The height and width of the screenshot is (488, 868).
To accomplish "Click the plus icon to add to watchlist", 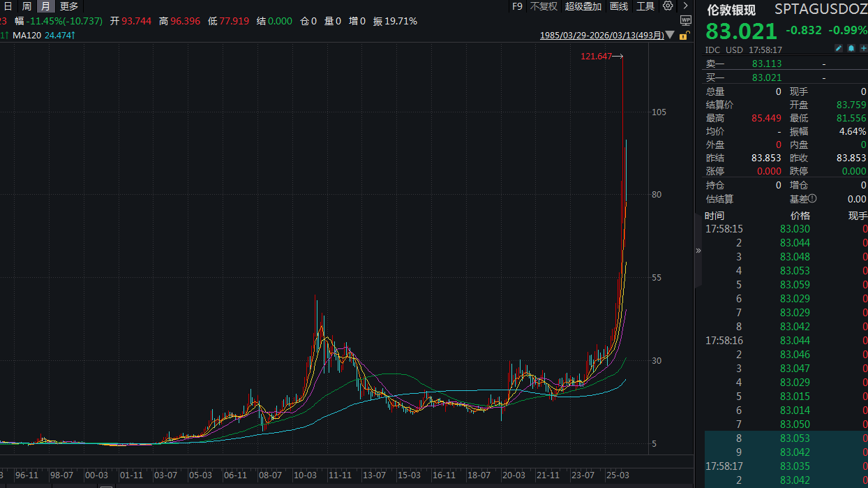I will pos(862,49).
